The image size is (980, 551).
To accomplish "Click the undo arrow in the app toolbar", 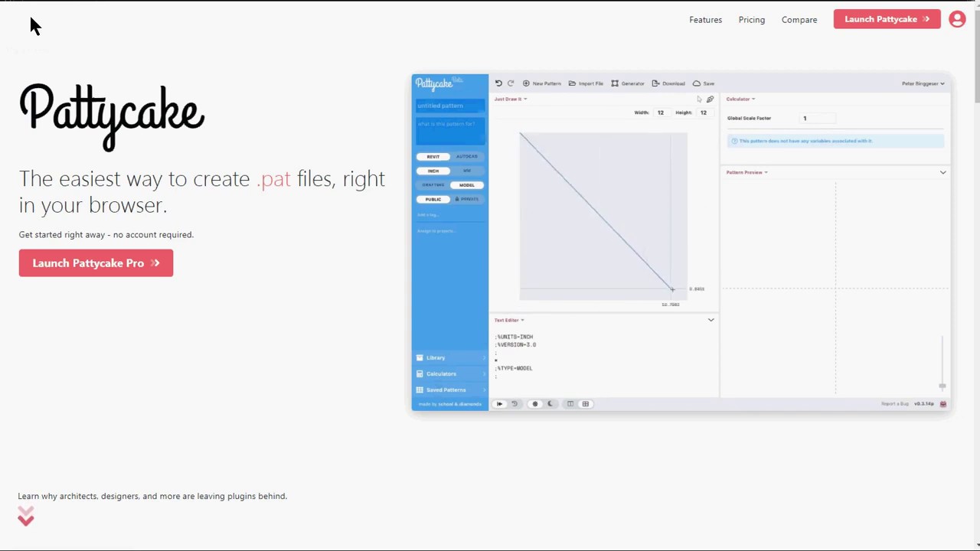I will [x=498, y=83].
